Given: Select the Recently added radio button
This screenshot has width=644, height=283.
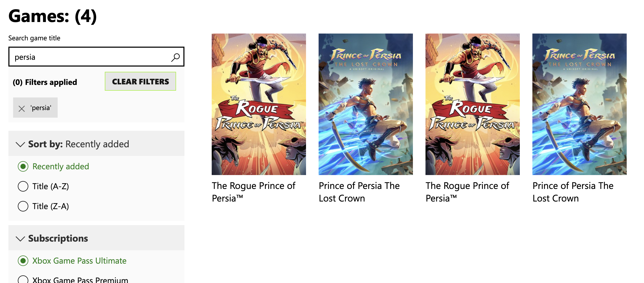Looking at the screenshot, I should pos(23,166).
